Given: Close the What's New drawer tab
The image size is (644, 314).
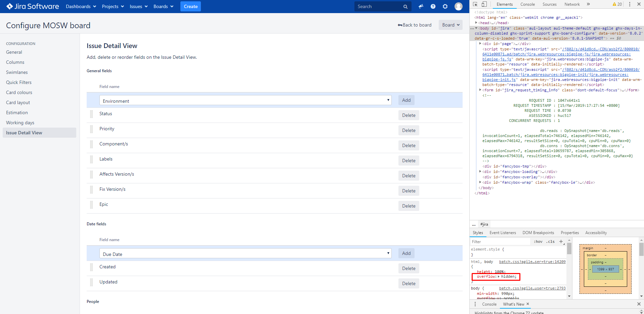Looking at the screenshot, I should tap(528, 304).
